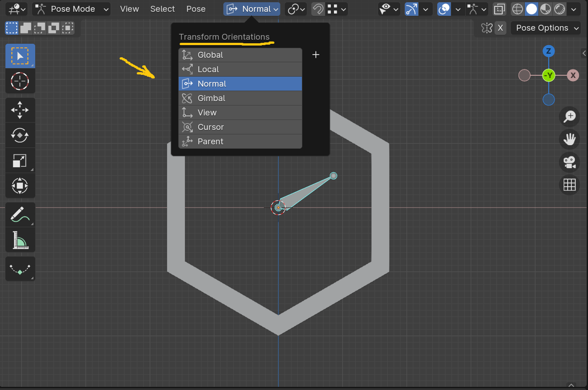Toggle viewport gizmos display button
Viewport: 588px width, 390px height.
point(412,9)
